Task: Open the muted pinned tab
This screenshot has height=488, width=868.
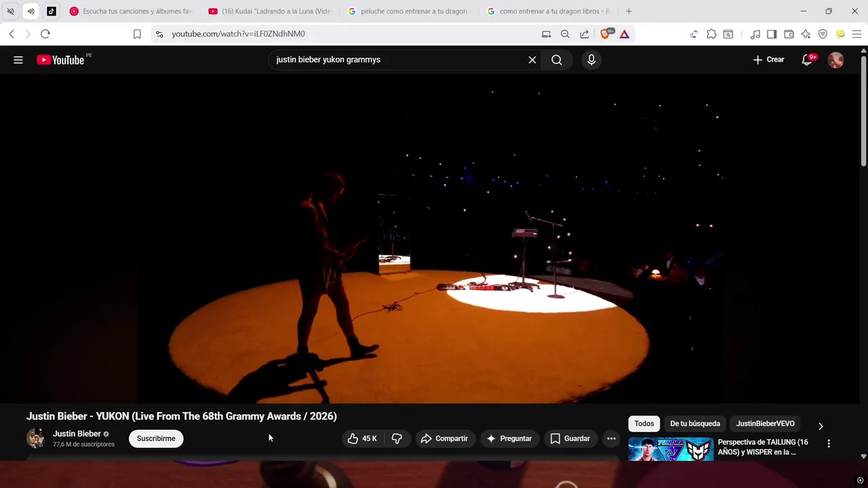Action: coord(10,11)
